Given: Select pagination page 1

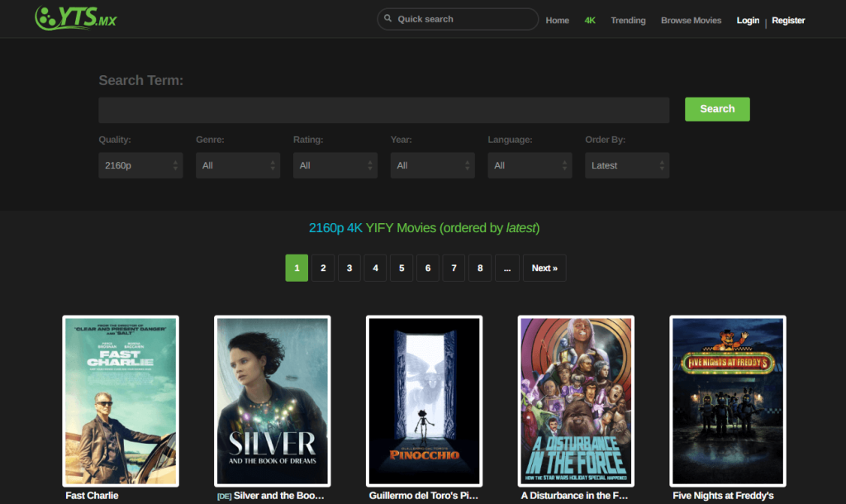Looking at the screenshot, I should [x=297, y=268].
